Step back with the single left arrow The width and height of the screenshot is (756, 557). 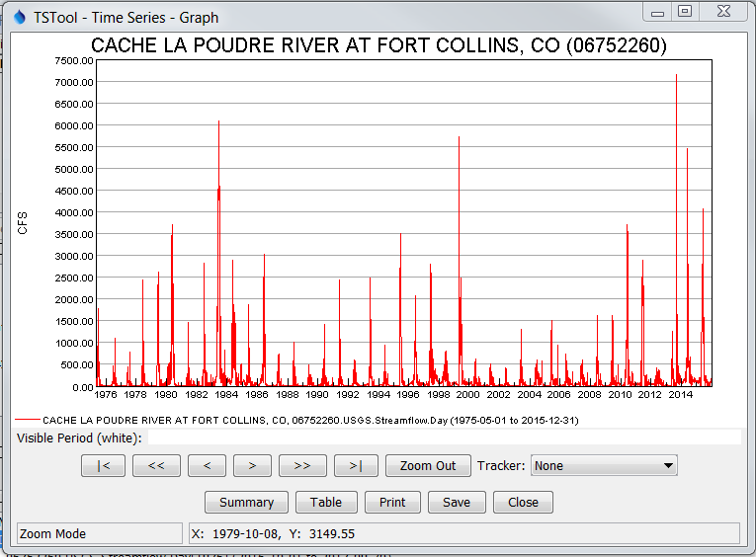click(207, 466)
